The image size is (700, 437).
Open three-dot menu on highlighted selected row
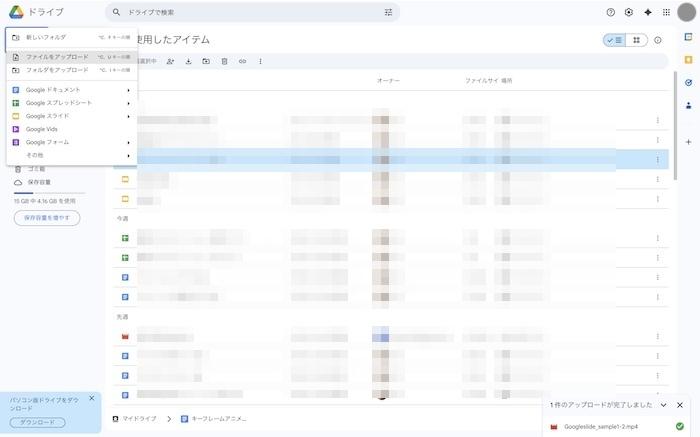pyautogui.click(x=658, y=160)
